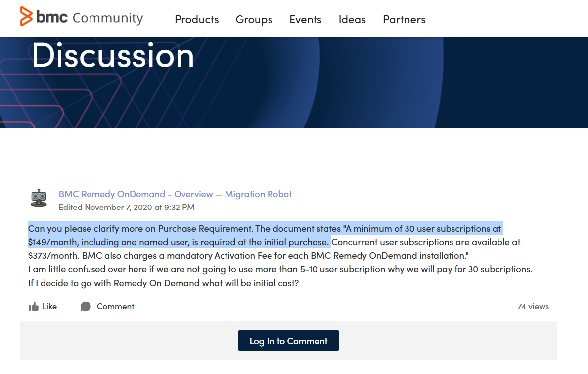Screen dimensions: 588x374
Task: Click the Comment text label
Action: tap(115, 306)
